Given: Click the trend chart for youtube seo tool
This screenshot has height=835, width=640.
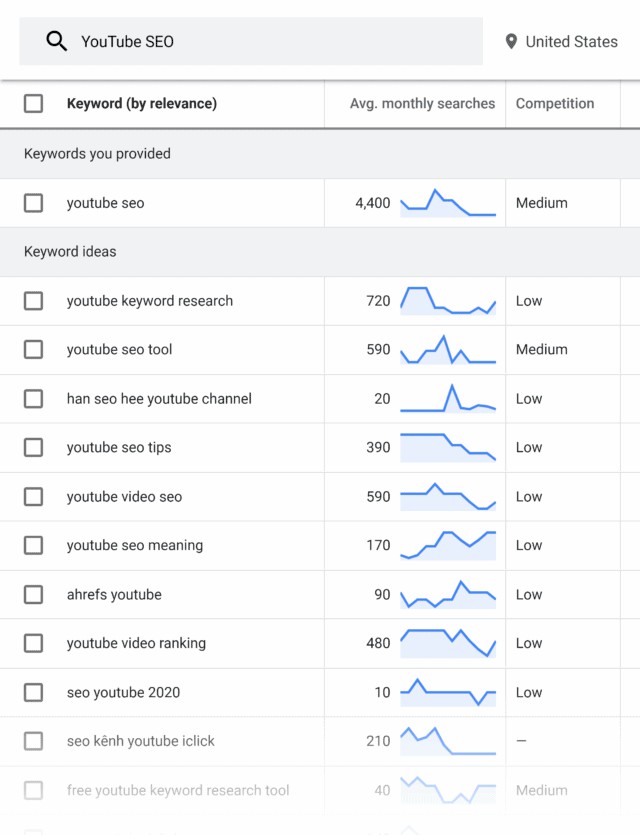Looking at the screenshot, I should click(x=448, y=349).
